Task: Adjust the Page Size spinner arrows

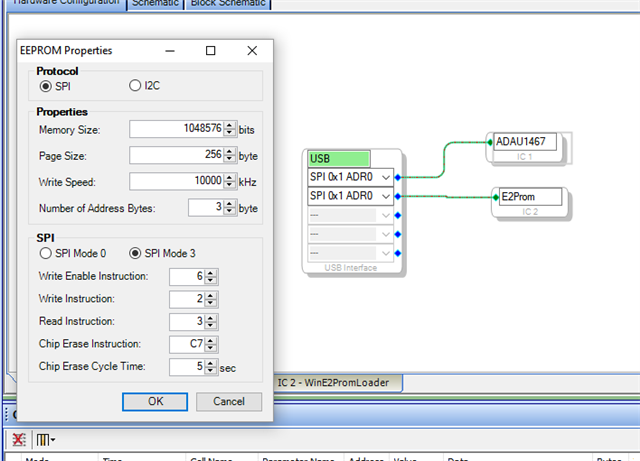Action: (x=230, y=155)
